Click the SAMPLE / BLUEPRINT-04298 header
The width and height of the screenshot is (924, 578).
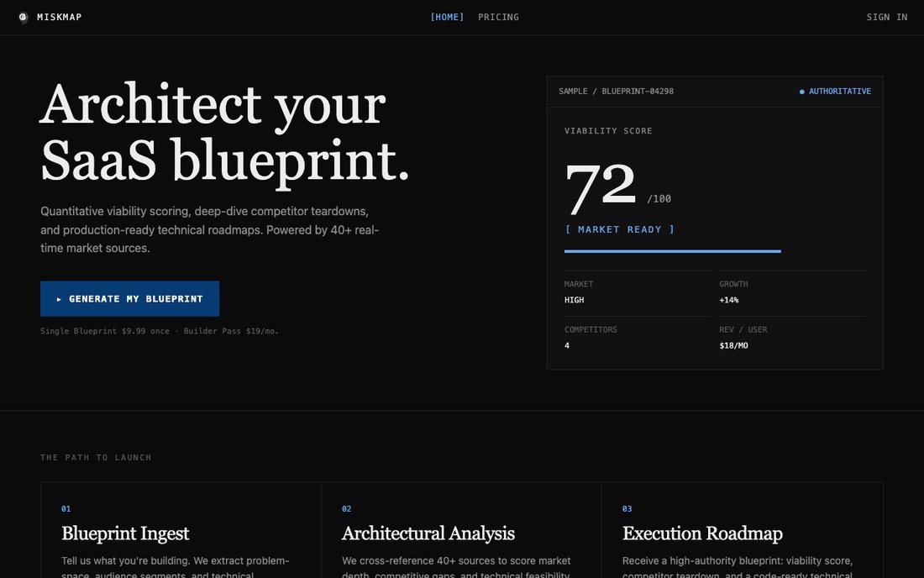pos(616,92)
